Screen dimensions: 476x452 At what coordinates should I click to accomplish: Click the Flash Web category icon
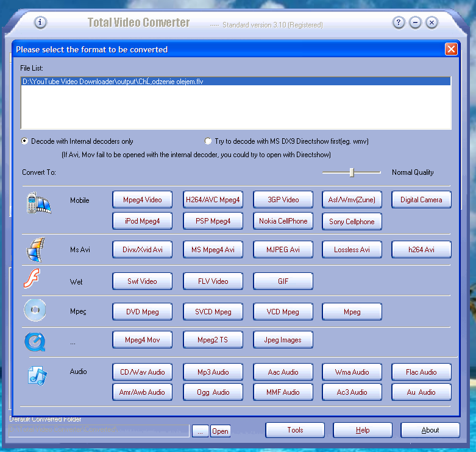coord(32,278)
